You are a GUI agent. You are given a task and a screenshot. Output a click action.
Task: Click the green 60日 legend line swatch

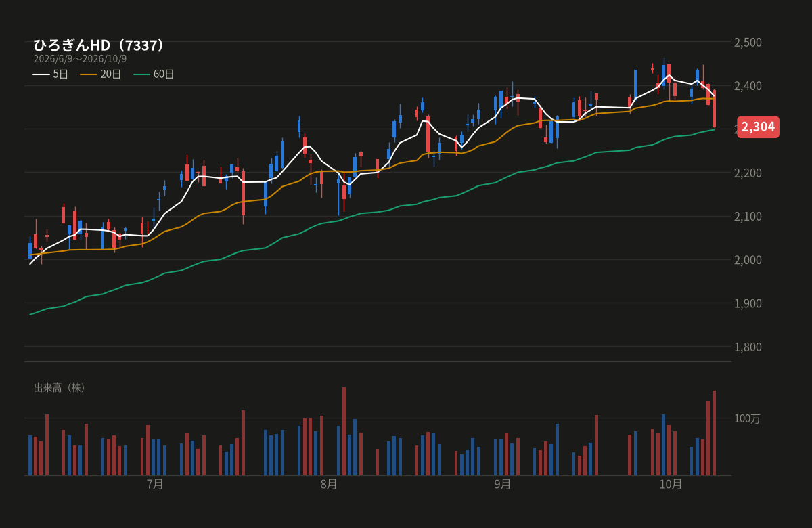[141, 74]
